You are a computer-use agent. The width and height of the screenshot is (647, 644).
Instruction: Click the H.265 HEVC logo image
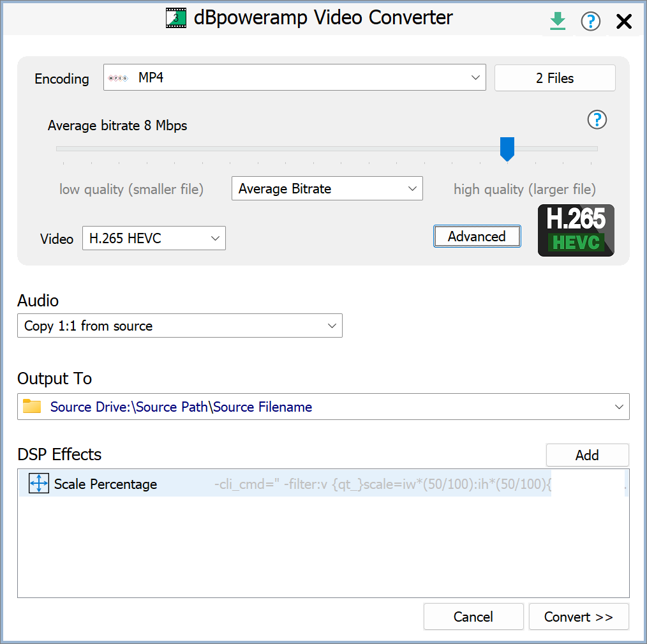(x=576, y=230)
